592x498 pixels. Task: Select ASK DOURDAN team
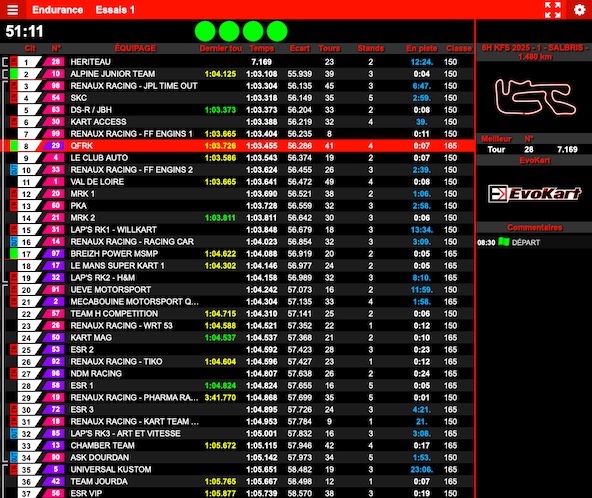100,458
